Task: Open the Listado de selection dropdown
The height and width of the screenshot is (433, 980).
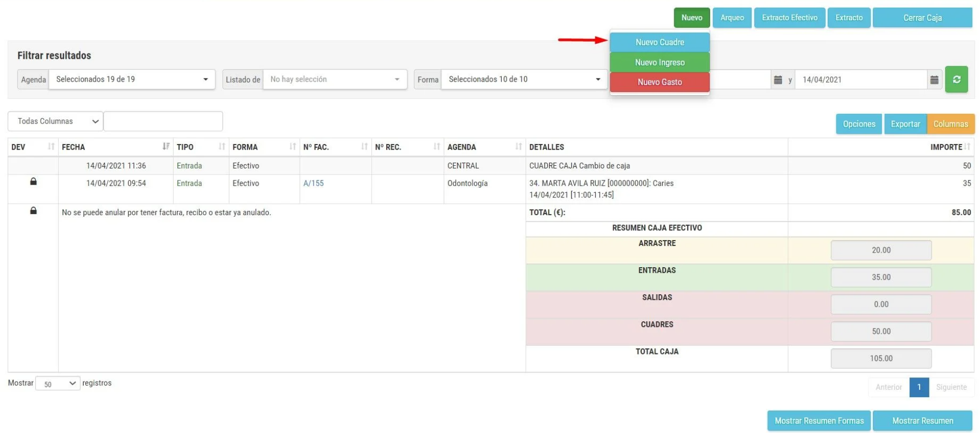Action: (334, 80)
